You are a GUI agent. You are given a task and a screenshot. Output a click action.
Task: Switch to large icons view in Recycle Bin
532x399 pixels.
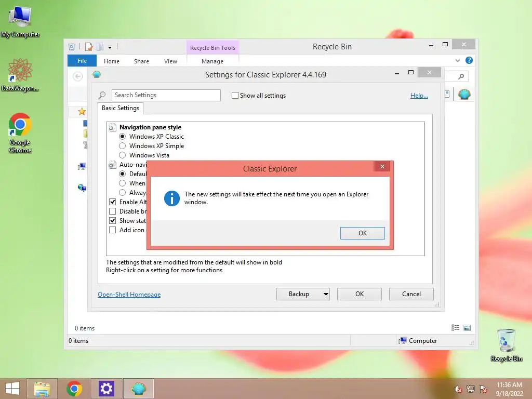coord(467,327)
